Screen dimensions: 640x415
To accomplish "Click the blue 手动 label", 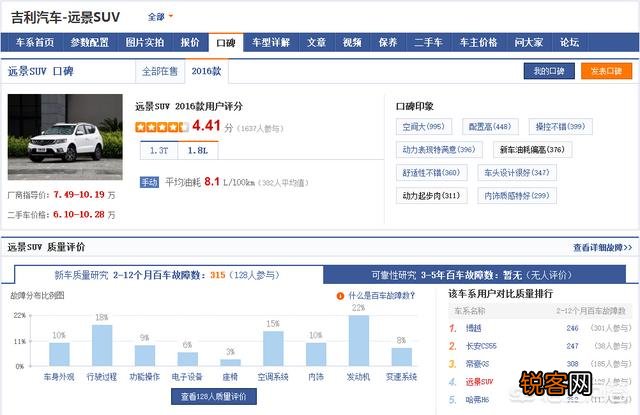I will (149, 182).
